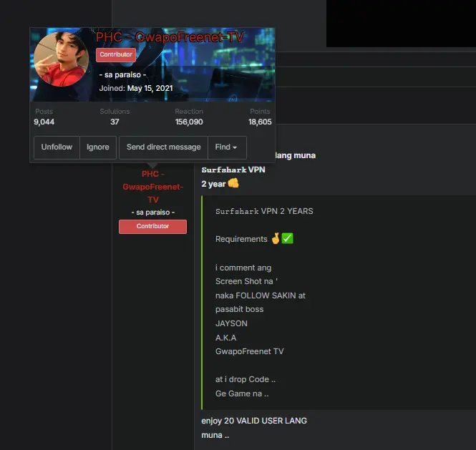Click the 'i comment ang' line in the quote
476x450 pixels.
click(243, 268)
